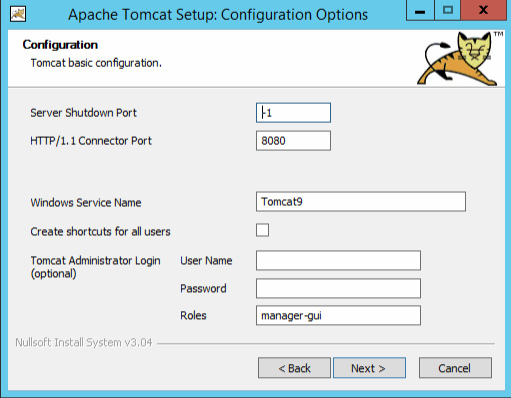
Task: Click the Server Shutdown Port field
Action: (x=293, y=113)
